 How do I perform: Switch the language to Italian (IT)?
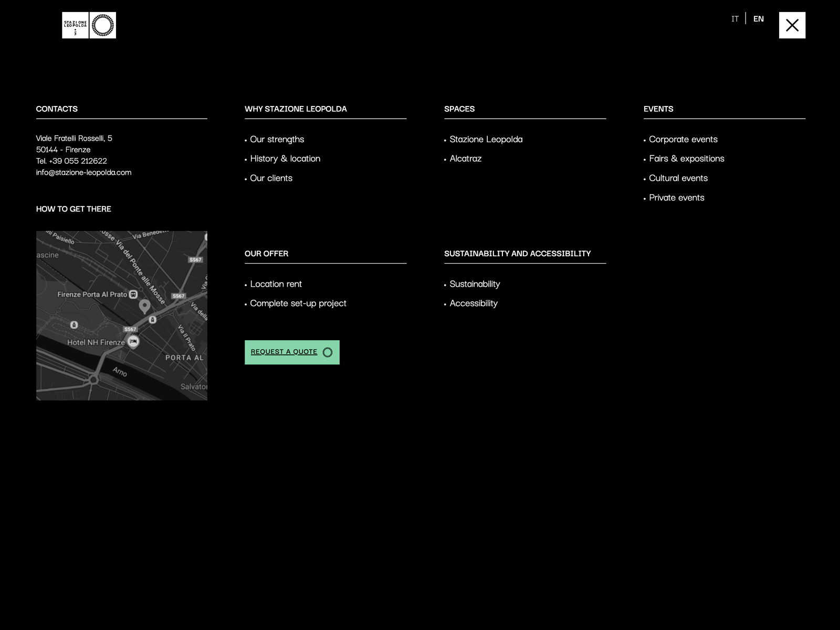click(x=735, y=19)
